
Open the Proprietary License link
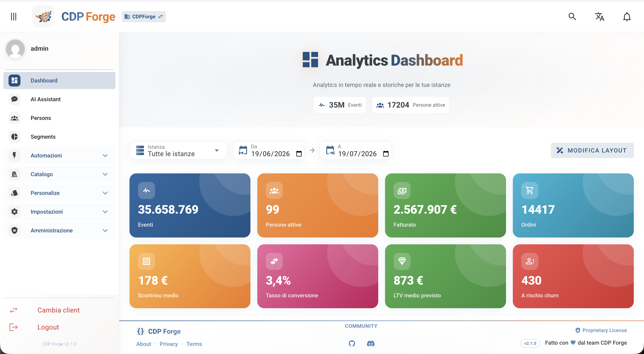point(601,330)
